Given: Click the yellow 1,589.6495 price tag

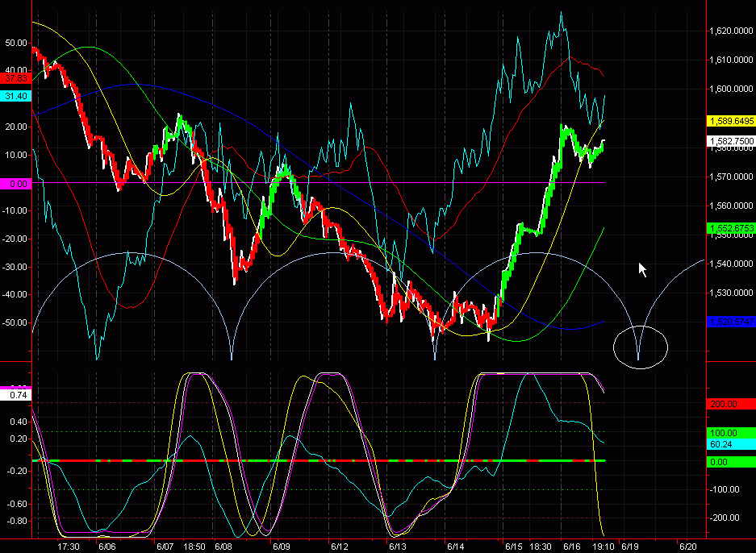Looking at the screenshot, I should click(731, 121).
